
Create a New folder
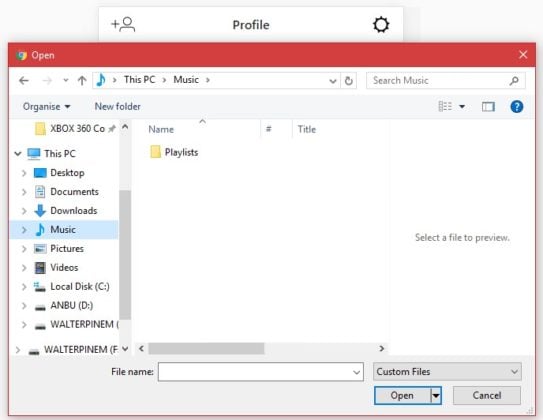coord(118,107)
